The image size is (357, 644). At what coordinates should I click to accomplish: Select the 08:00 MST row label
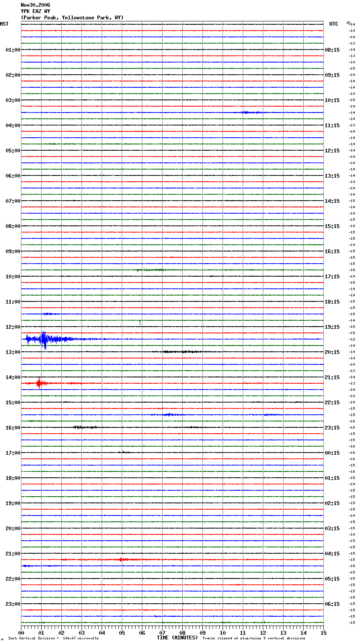[13, 226]
